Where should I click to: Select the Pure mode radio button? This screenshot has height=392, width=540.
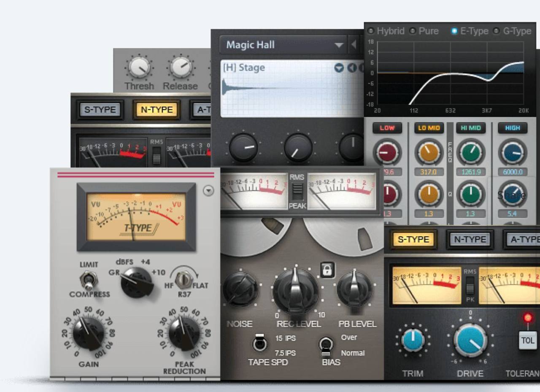[x=413, y=31]
